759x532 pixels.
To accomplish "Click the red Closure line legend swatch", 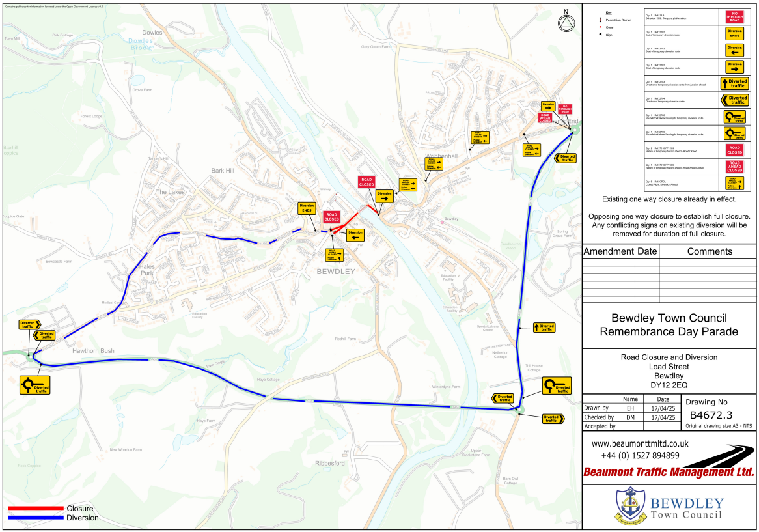I will (x=36, y=508).
